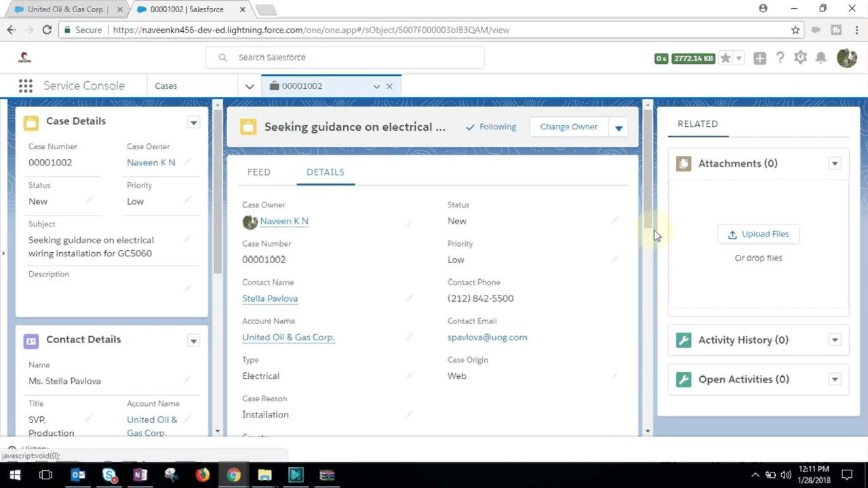
Task: Open the Windows Start menu
Action: tap(15, 475)
